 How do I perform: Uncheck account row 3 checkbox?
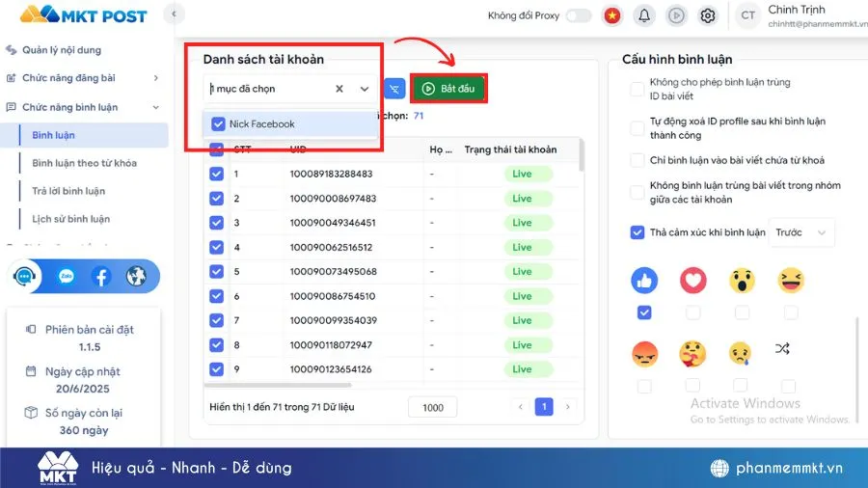coord(216,223)
